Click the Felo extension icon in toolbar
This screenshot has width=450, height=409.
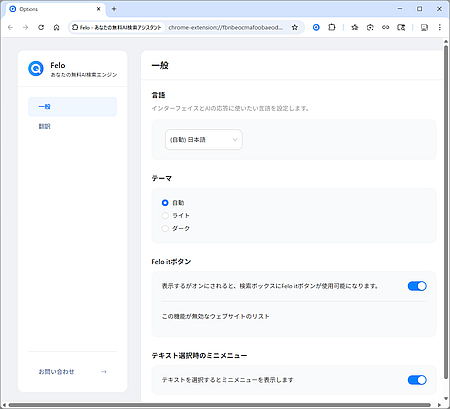(x=316, y=27)
